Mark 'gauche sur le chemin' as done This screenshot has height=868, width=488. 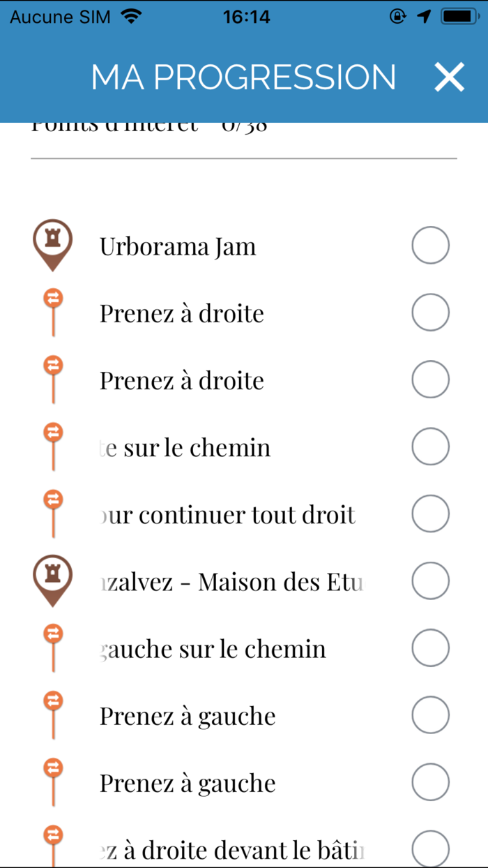[430, 647]
